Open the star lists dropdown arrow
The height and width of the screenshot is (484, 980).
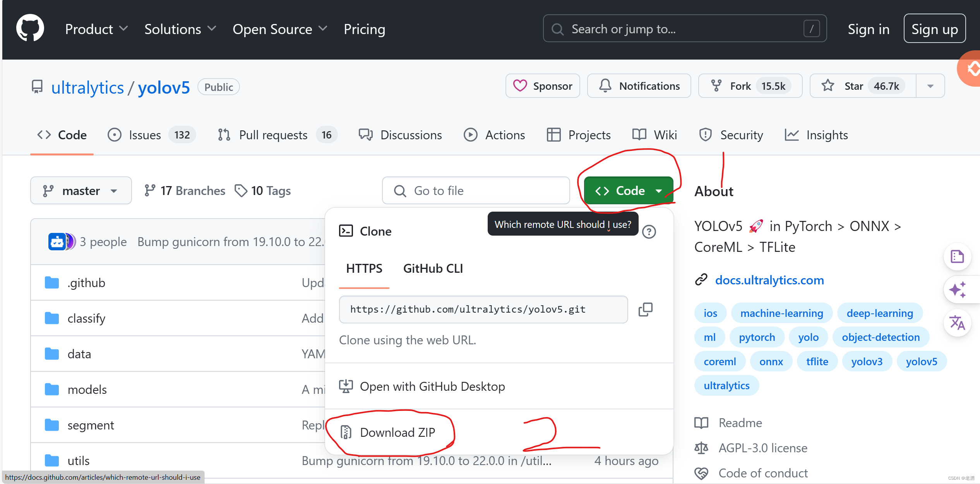[930, 86]
